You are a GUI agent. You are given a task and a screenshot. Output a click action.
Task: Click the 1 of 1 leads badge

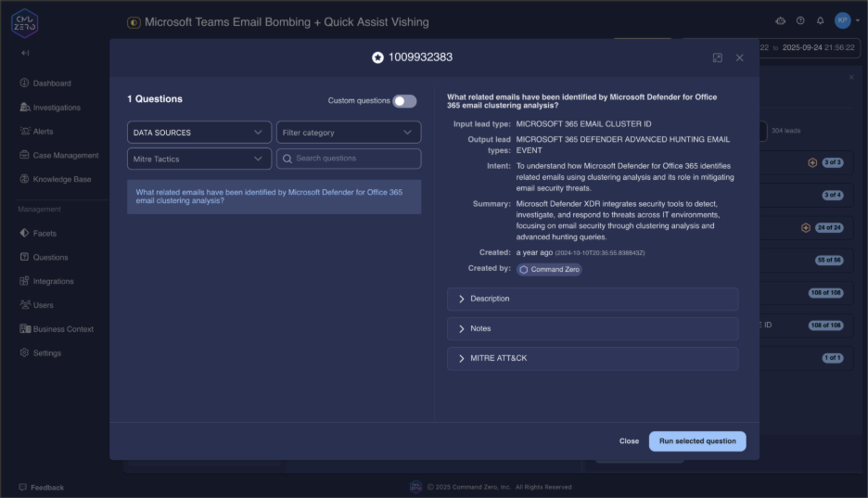click(x=833, y=358)
